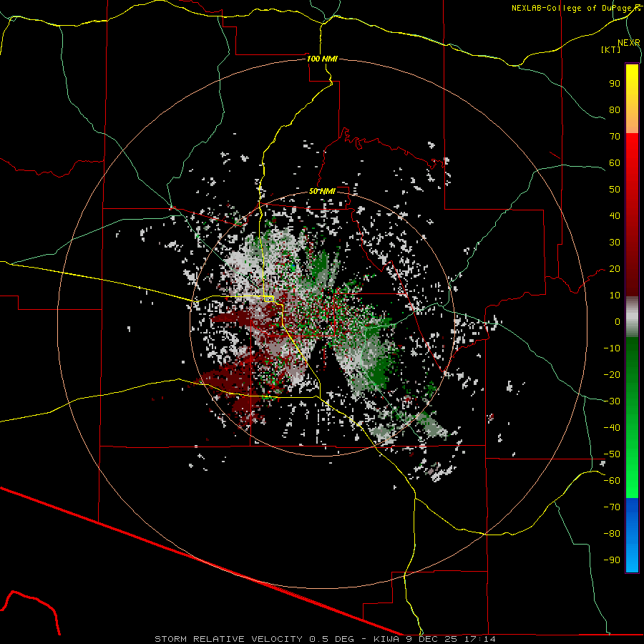This screenshot has width=644, height=644.
Task: Click the 0 value on velocity scale
Action: pos(618,321)
